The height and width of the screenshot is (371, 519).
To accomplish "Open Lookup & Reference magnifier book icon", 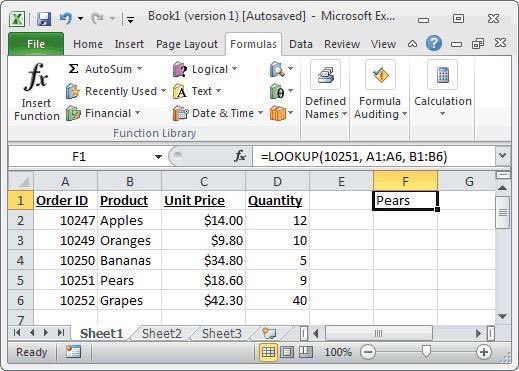I will 277,69.
